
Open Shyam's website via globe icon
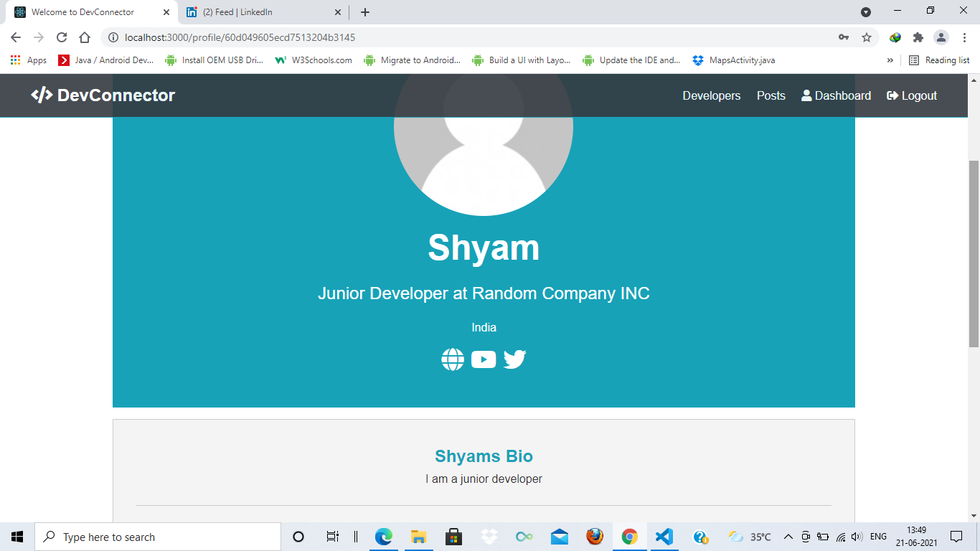[x=453, y=359]
